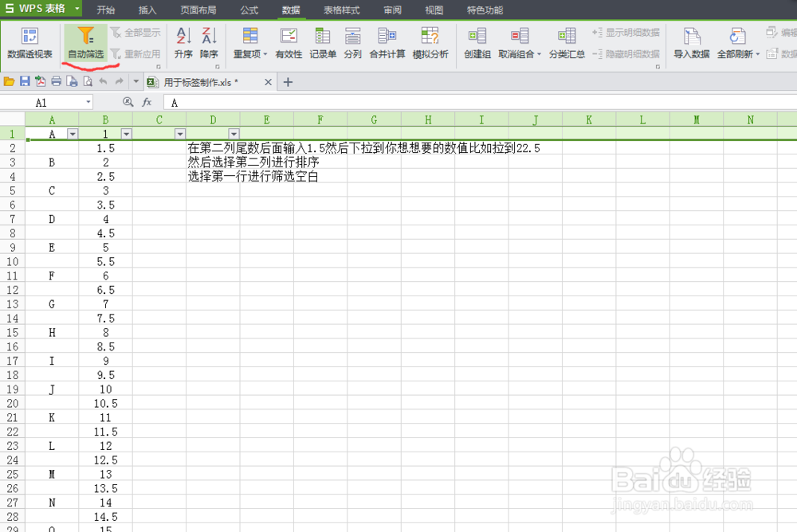Click the cell containing 12.5
Viewport: 797px width, 532px height.
pos(106,460)
